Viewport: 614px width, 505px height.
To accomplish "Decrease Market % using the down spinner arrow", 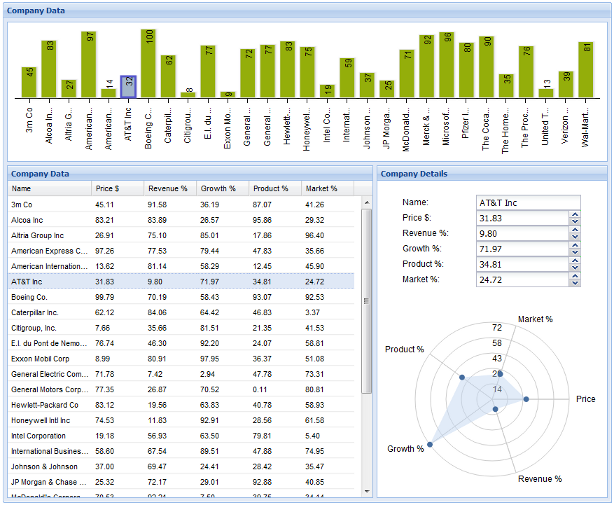I will click(x=574, y=283).
